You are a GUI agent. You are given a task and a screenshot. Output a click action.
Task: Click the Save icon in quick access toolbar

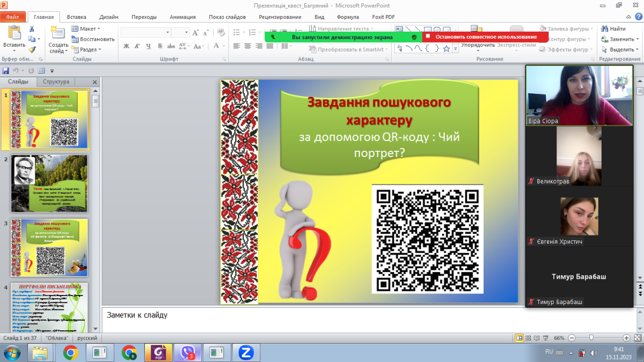point(6,71)
